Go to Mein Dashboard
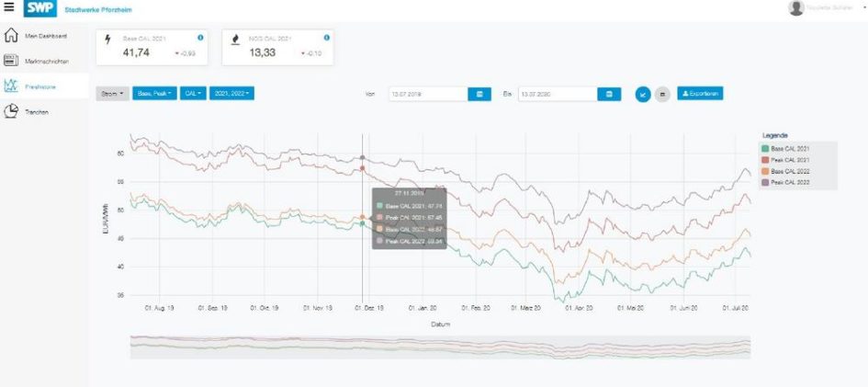868x387 pixels. [43, 36]
